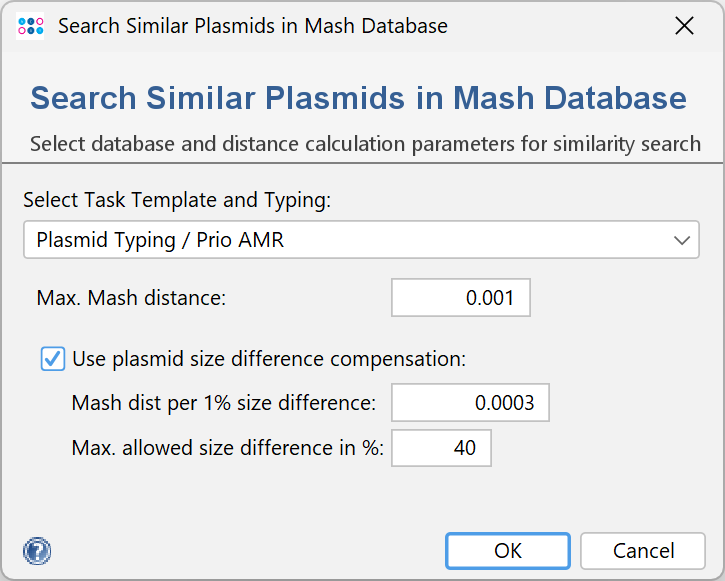Click the 'Select Task Template and Typing' label
725x581 pixels.
coord(177,200)
